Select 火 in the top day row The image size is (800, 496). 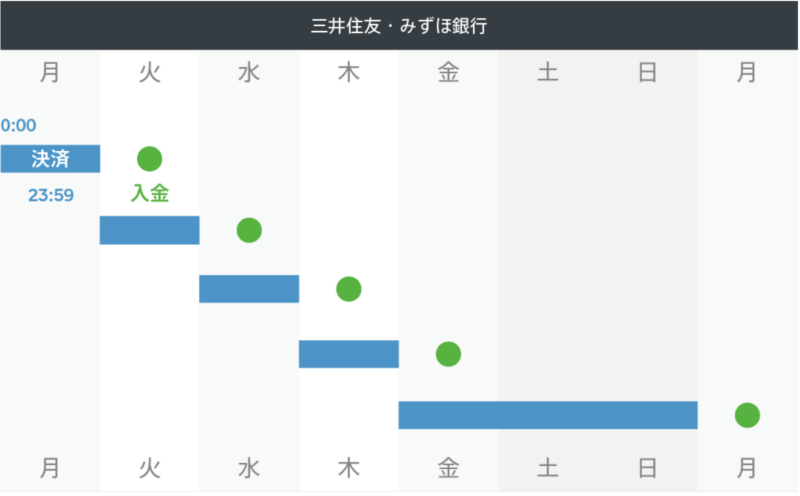click(x=149, y=73)
